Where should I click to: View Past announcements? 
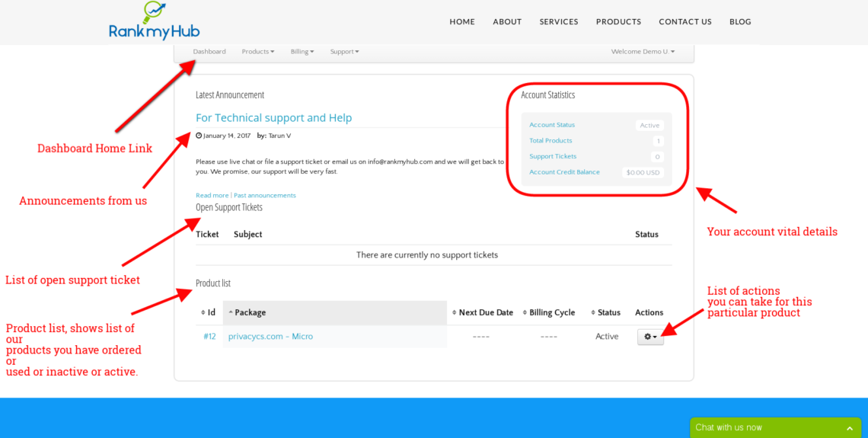265,196
